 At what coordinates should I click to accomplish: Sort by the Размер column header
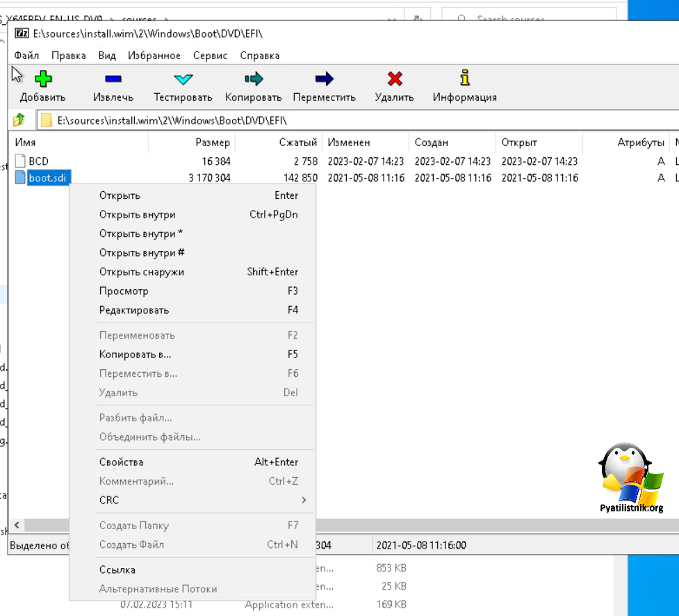[x=192, y=142]
